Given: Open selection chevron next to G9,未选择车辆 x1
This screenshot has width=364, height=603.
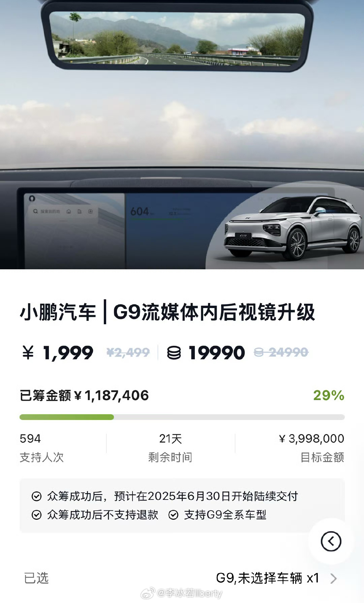Looking at the screenshot, I should tap(333, 578).
